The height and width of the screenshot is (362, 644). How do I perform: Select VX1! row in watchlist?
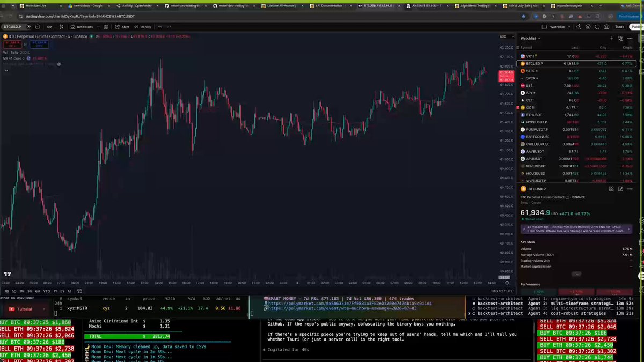pos(576,56)
